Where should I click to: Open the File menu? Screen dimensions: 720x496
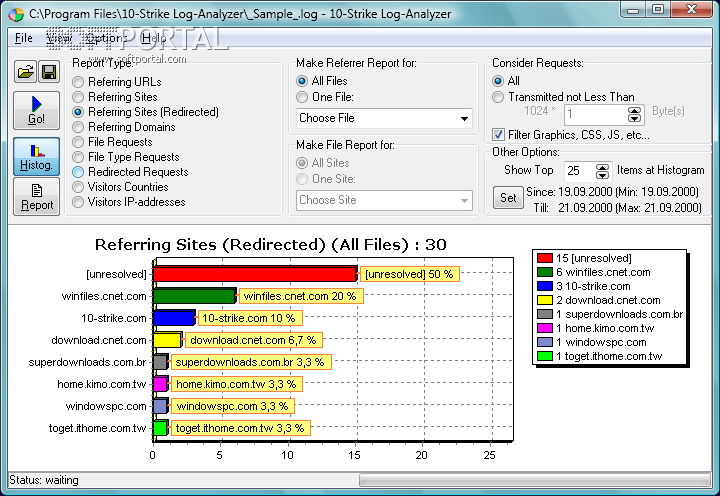click(x=23, y=38)
